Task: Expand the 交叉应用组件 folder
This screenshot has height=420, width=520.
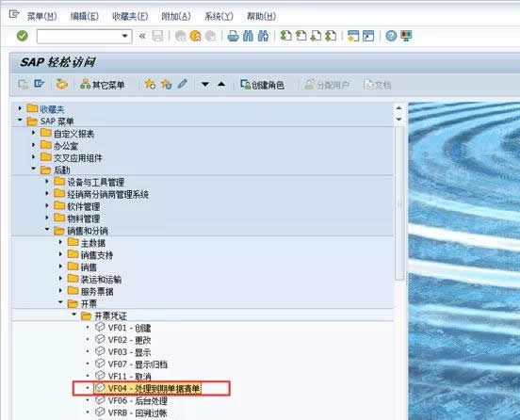Action: pos(33,157)
